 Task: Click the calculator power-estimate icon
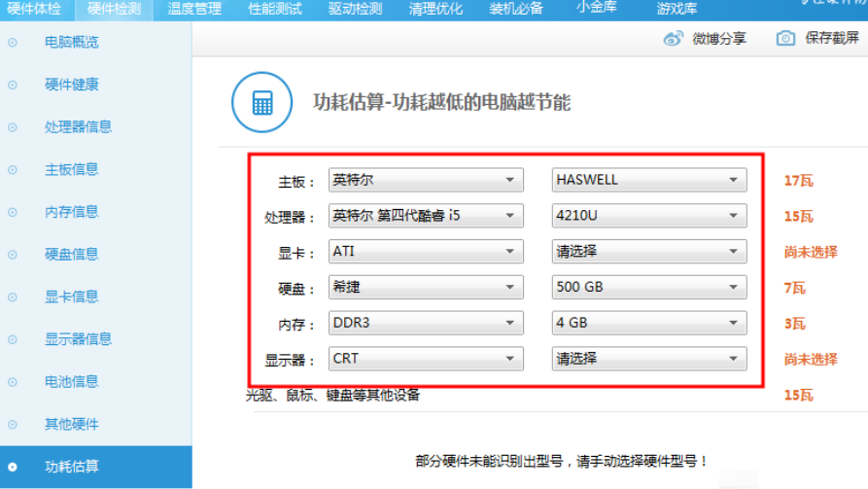pyautogui.click(x=261, y=102)
